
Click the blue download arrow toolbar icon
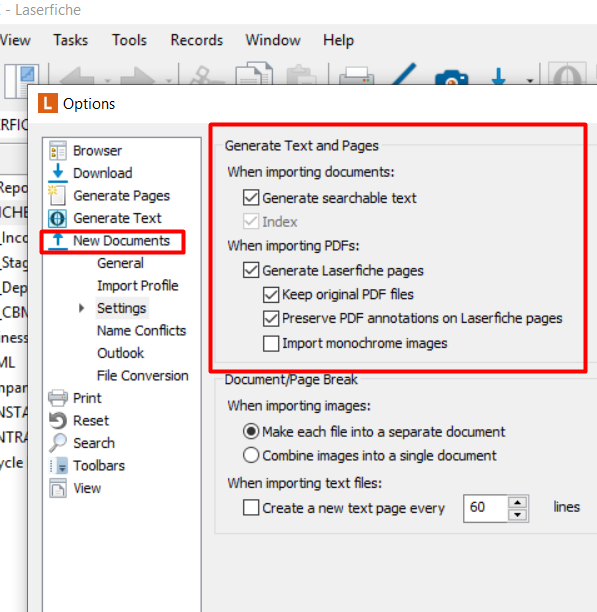[x=498, y=76]
